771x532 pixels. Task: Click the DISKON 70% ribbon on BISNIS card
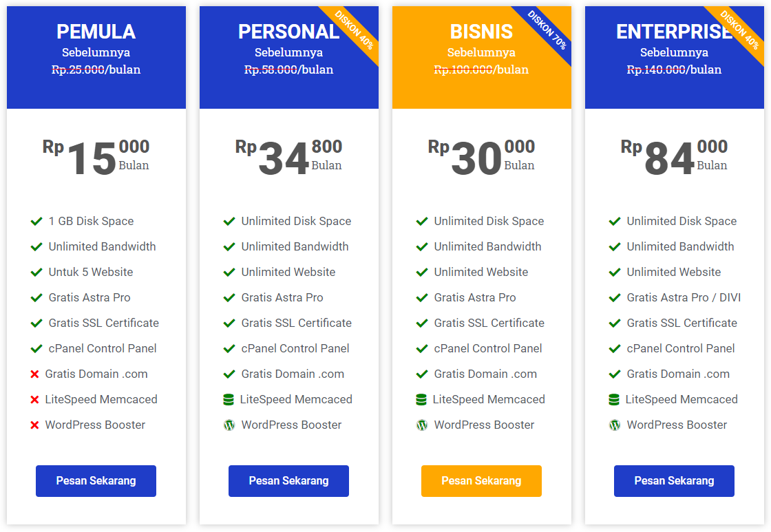pos(548,30)
